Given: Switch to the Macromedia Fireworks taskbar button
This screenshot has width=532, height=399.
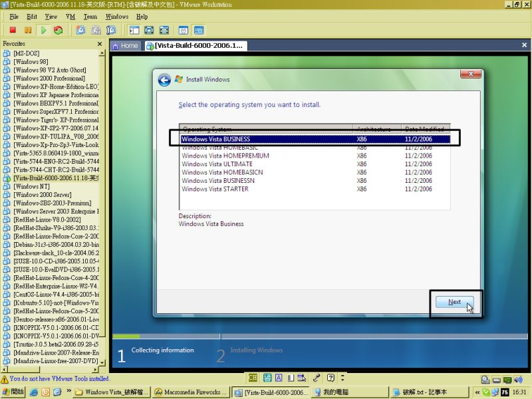Looking at the screenshot, I should [x=191, y=392].
